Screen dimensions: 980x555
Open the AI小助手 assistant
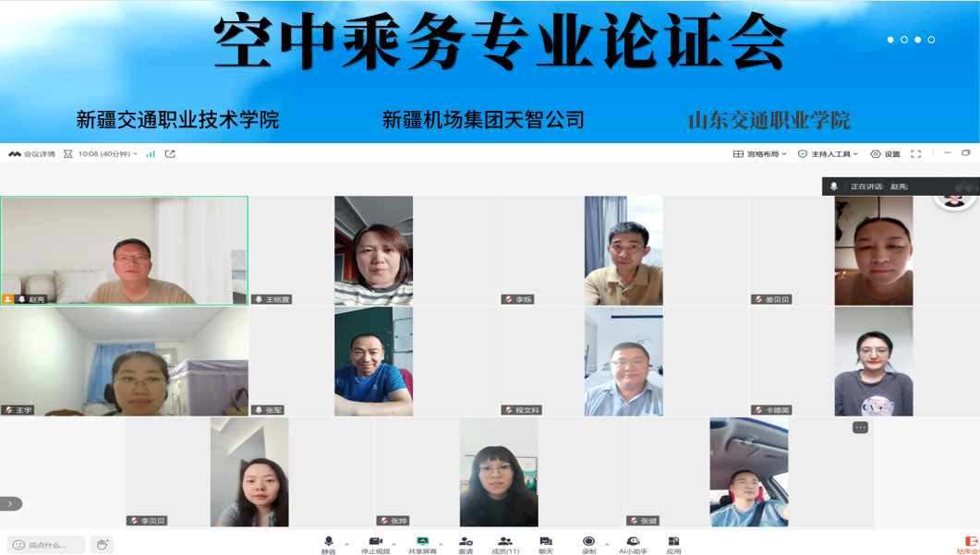[x=633, y=544]
